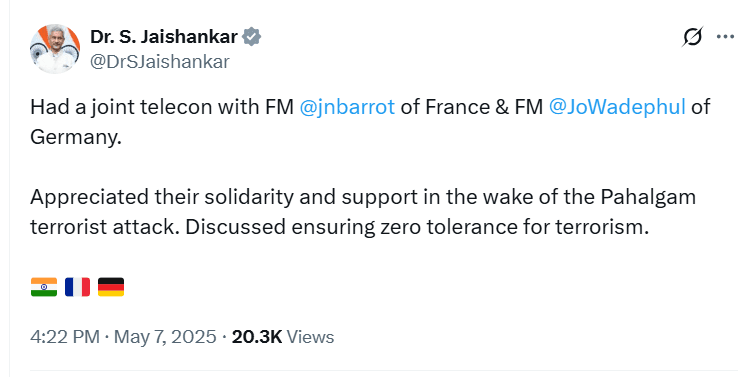Click the 20.3K view count
Viewport: 752px width, 377px height.
pyautogui.click(x=257, y=337)
